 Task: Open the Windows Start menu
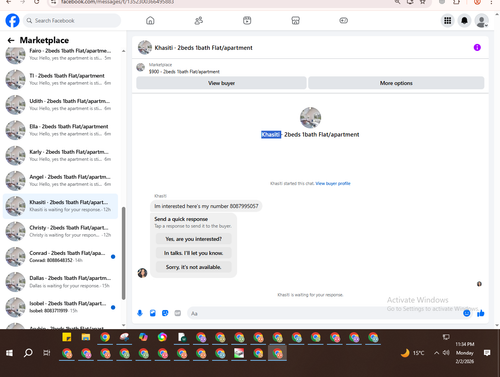tap(9, 353)
